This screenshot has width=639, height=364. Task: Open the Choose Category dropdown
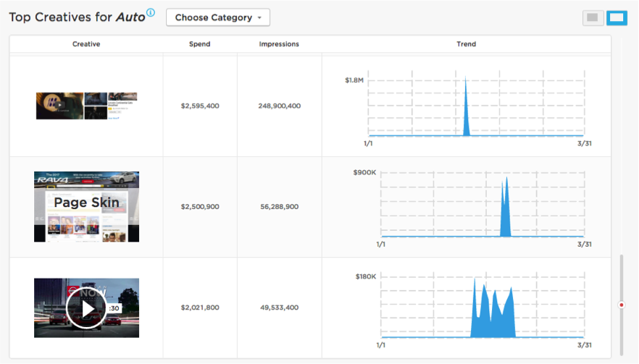coord(218,17)
